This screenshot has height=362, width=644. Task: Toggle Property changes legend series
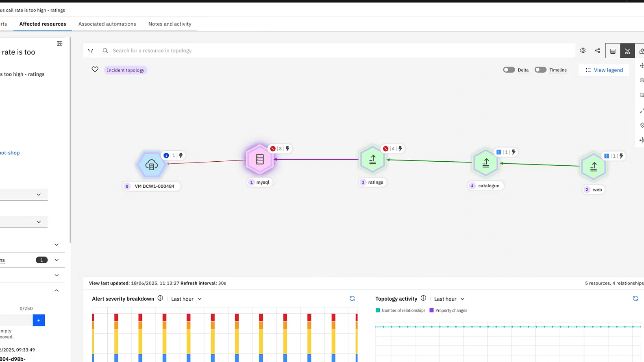448,310
